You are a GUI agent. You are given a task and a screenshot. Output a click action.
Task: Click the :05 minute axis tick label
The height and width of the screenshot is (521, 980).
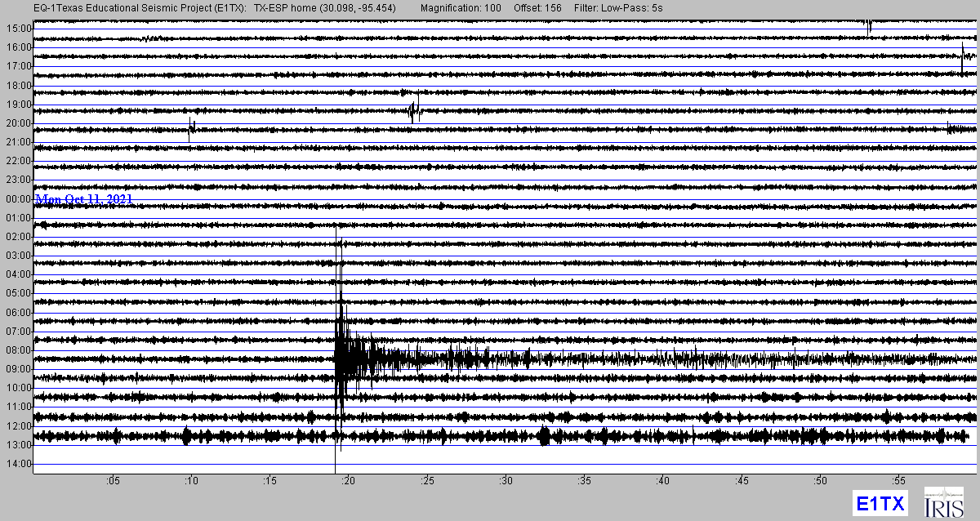[113, 480]
